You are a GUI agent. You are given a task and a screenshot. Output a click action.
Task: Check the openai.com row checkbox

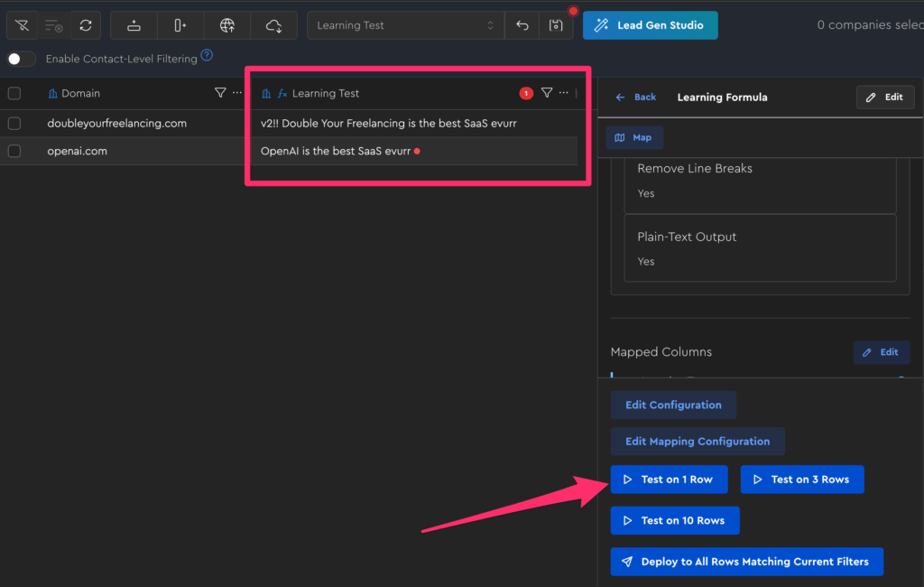coord(14,151)
